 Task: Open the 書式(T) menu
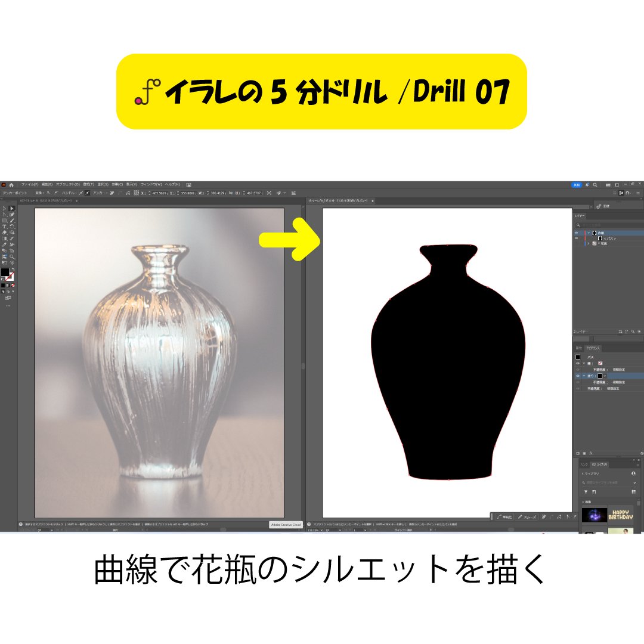88,185
